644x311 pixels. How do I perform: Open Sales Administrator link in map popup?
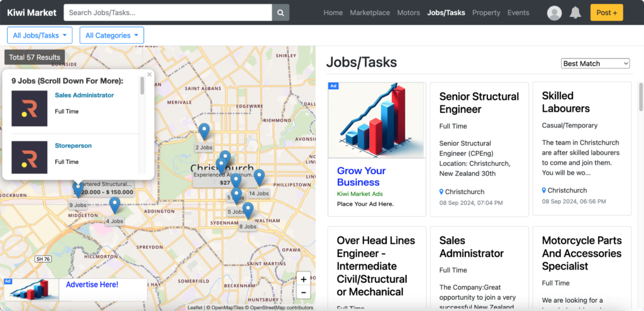pyautogui.click(x=84, y=95)
